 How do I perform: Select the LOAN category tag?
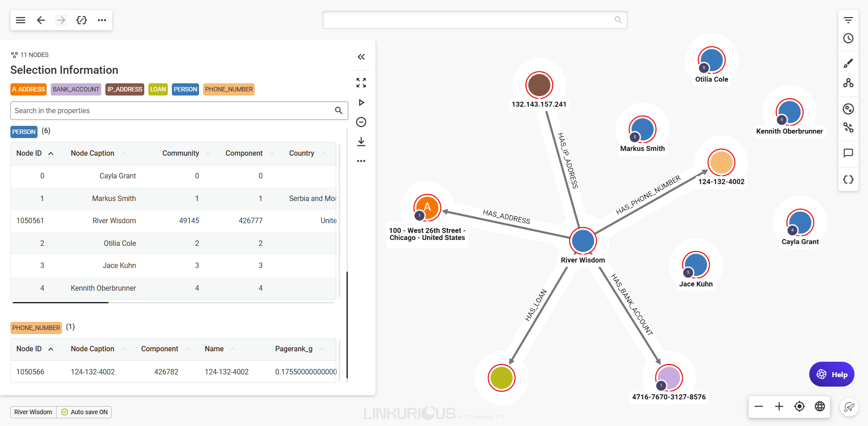pyautogui.click(x=158, y=89)
